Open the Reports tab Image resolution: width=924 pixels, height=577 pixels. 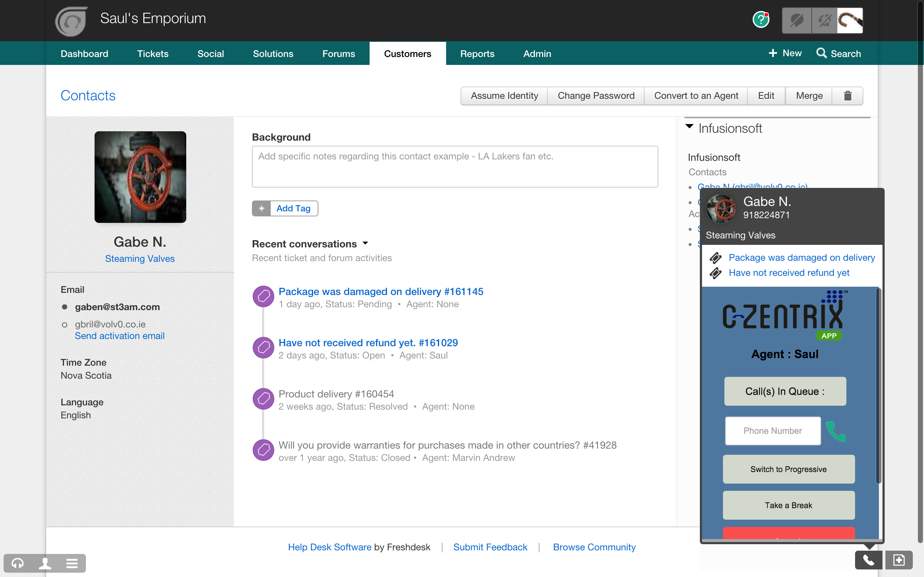point(477,54)
